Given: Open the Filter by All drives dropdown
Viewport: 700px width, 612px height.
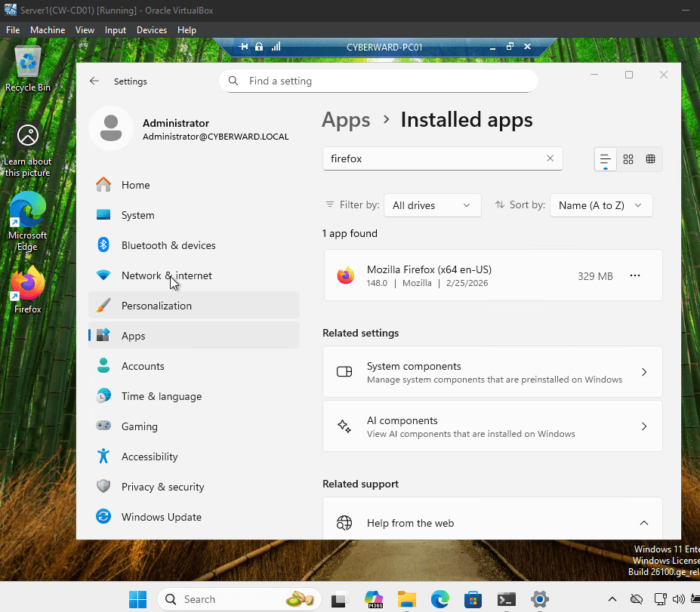Looking at the screenshot, I should pyautogui.click(x=432, y=205).
